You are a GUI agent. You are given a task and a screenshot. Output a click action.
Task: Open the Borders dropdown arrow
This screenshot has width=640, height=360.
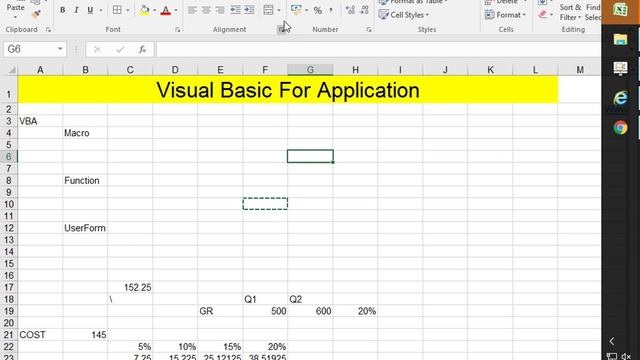click(x=128, y=10)
